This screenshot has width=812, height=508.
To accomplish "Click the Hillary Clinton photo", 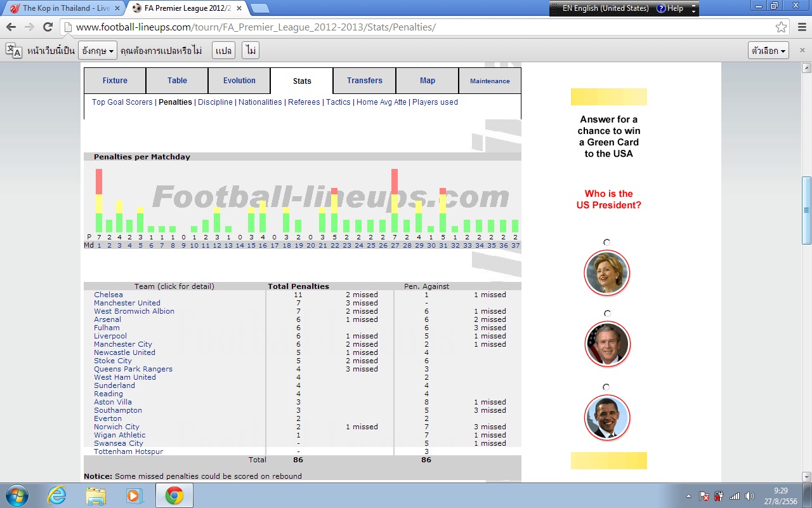I will click(607, 273).
